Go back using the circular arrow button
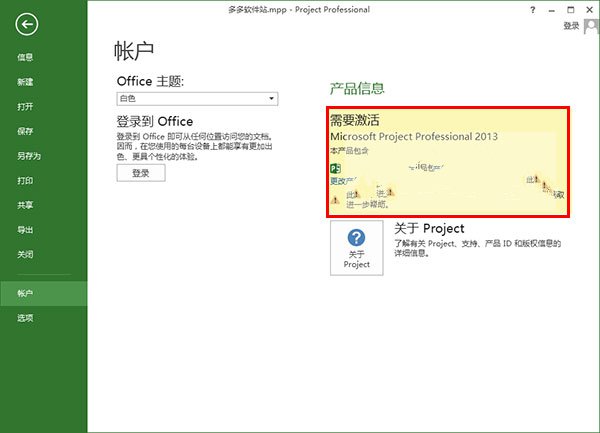 click(x=27, y=24)
